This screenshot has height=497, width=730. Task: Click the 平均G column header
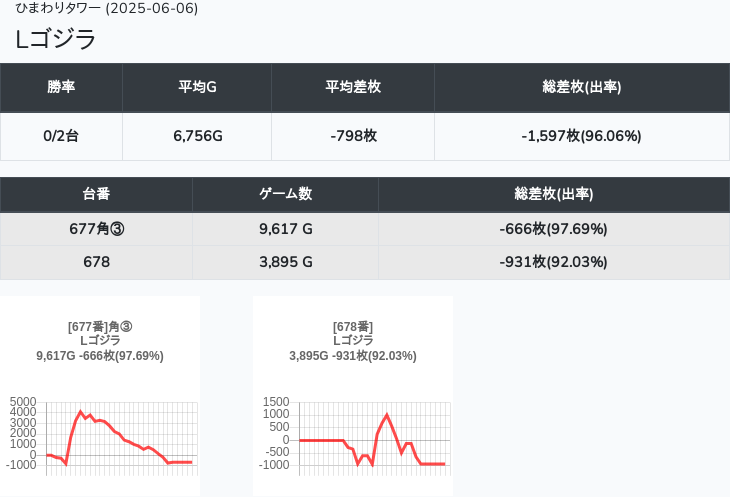coord(197,87)
